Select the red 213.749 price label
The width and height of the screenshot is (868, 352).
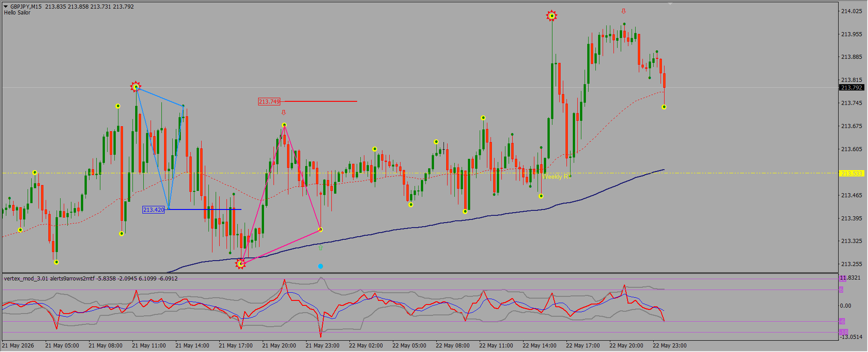269,102
